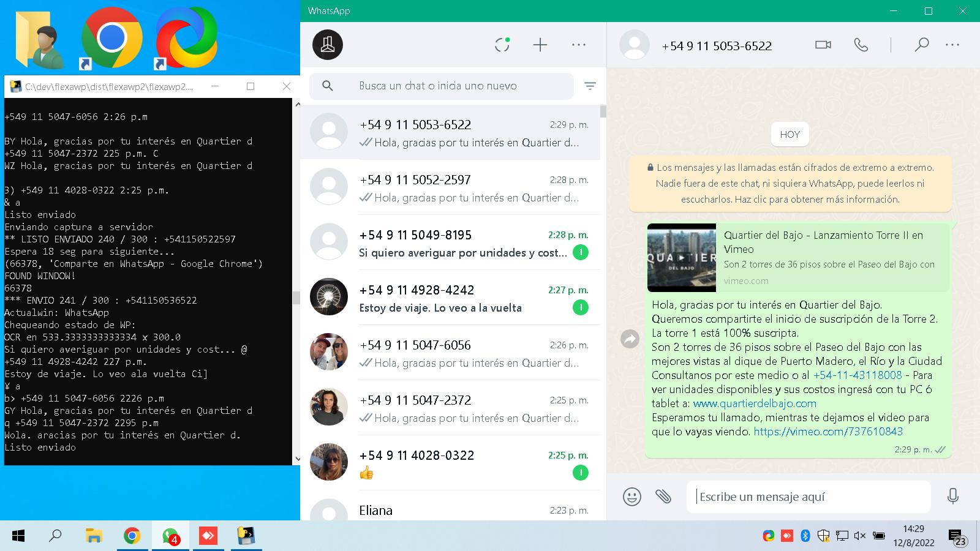The width and height of the screenshot is (980, 551).
Task: Focus the 'Busca un chat' search field
Action: (x=441, y=86)
